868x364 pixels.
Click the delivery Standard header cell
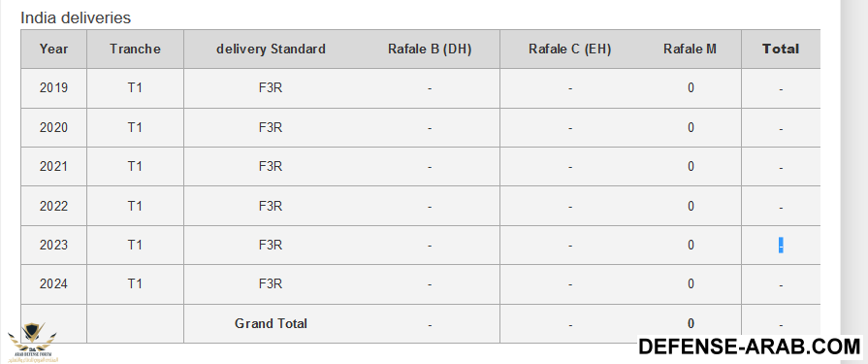pyautogui.click(x=271, y=49)
